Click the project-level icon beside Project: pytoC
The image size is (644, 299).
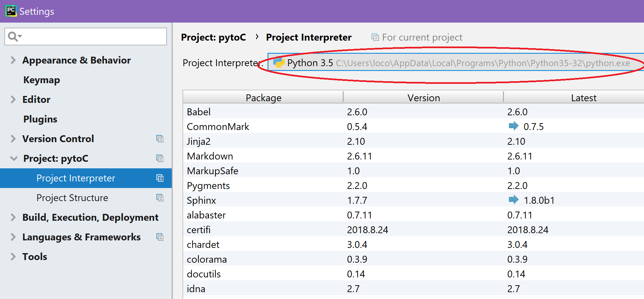[x=160, y=159]
